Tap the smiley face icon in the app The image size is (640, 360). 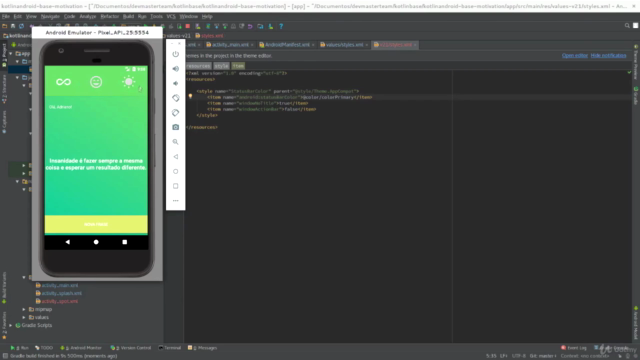(96, 82)
